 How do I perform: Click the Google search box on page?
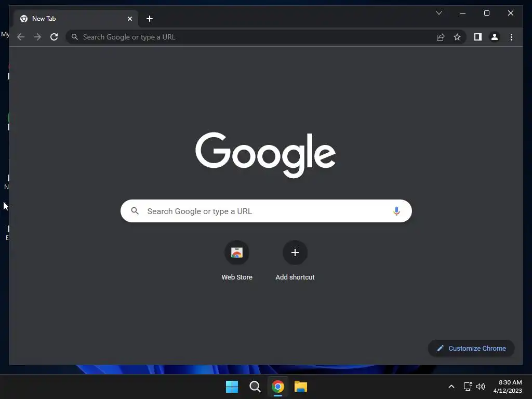coord(266,211)
